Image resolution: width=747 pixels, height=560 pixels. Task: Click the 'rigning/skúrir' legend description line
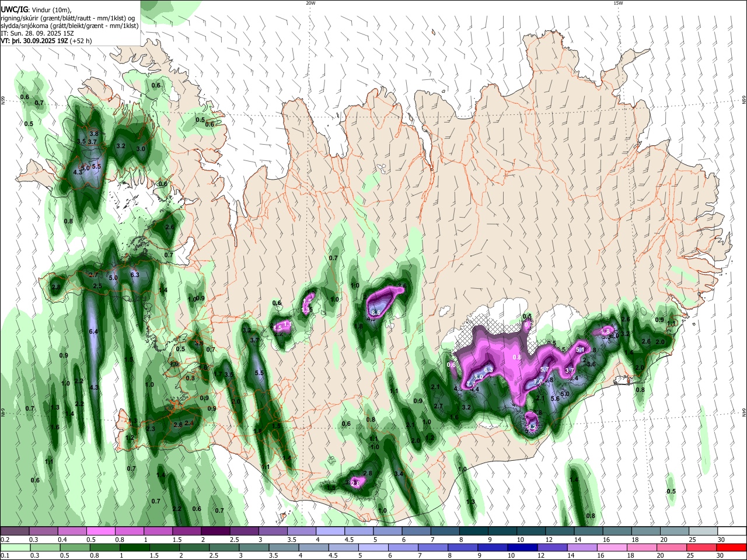[68, 18]
